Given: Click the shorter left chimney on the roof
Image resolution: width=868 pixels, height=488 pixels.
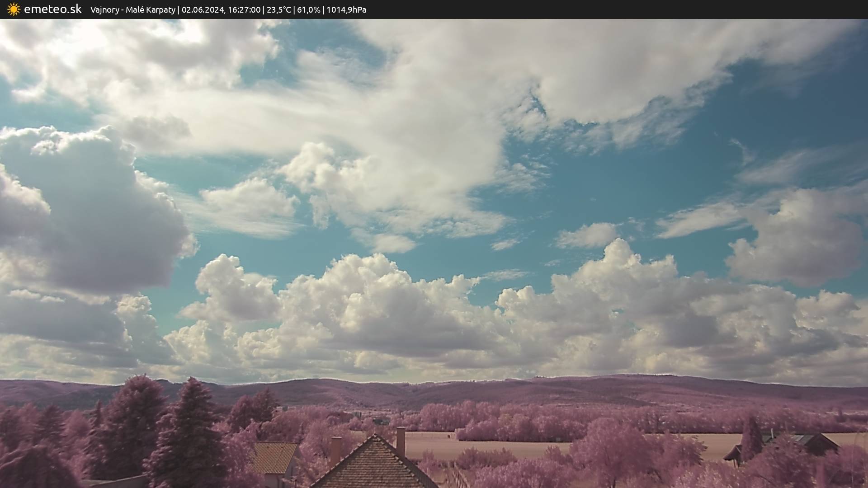Looking at the screenshot, I should [336, 450].
